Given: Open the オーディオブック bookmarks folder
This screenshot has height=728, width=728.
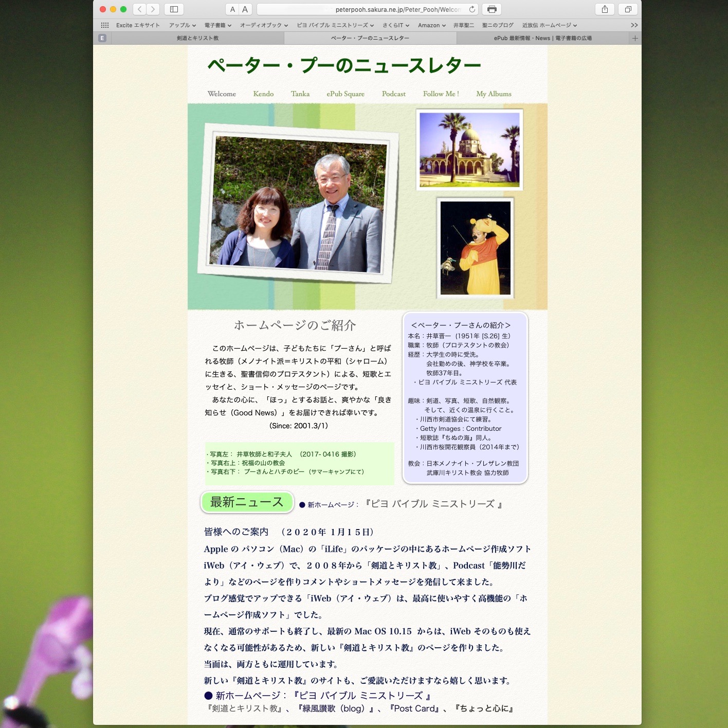Looking at the screenshot, I should pyautogui.click(x=264, y=25).
